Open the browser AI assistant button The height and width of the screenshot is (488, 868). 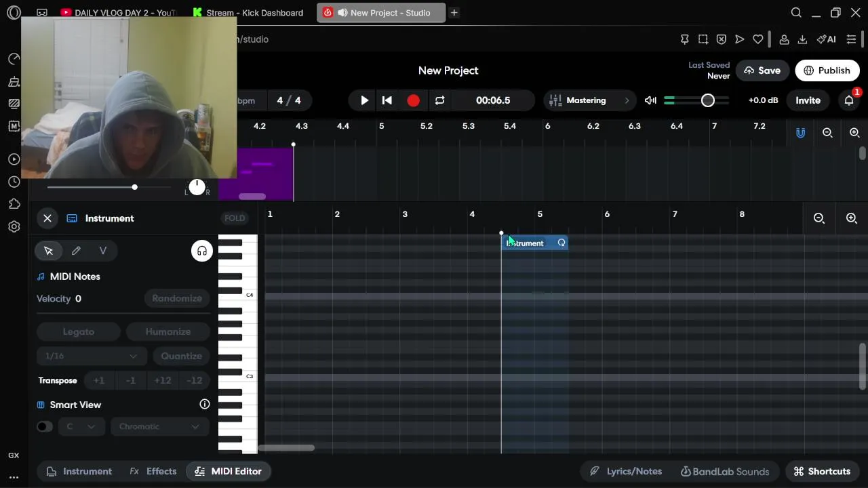826,39
